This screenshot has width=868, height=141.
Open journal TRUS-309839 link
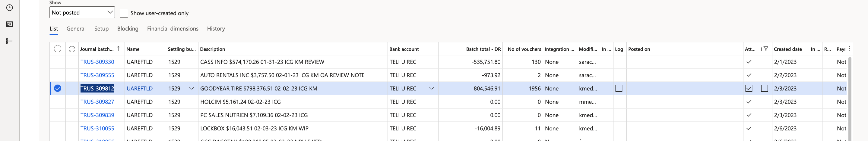97,115
